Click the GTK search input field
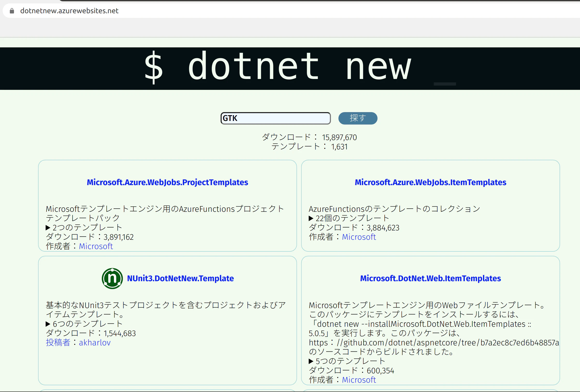 click(275, 118)
